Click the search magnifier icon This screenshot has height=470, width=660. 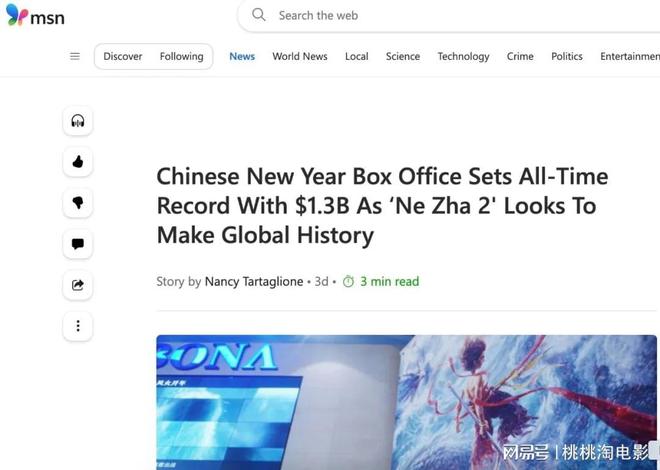coord(259,15)
